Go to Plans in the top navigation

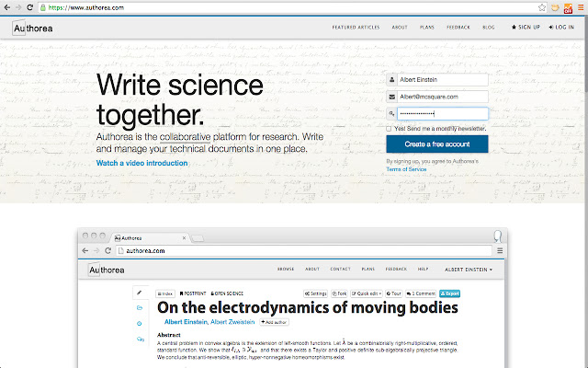point(426,28)
